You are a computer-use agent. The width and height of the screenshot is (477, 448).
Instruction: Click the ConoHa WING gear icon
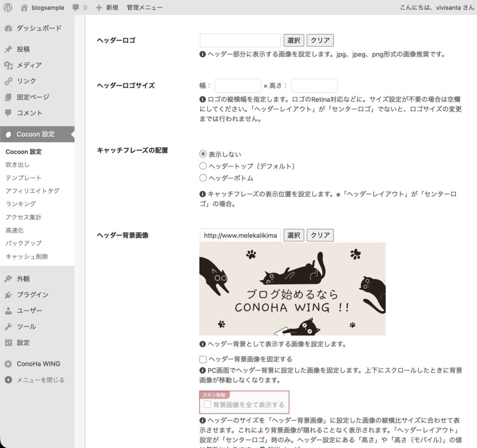[x=8, y=364]
